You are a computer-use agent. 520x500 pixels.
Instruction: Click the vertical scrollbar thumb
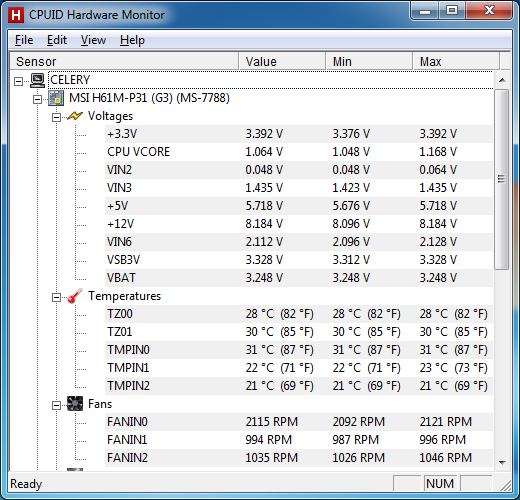click(502, 179)
